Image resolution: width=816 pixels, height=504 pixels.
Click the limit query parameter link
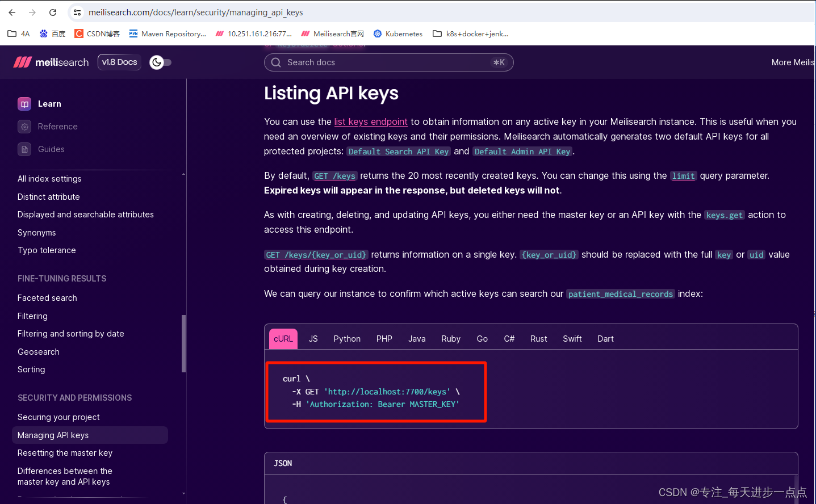[x=683, y=176]
